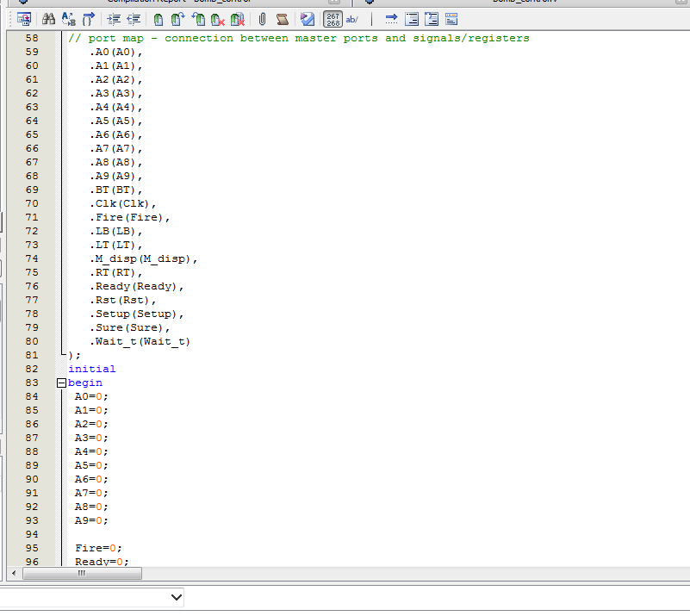The width and height of the screenshot is (690, 616).
Task: Open the Replace text tool
Action: [69, 19]
